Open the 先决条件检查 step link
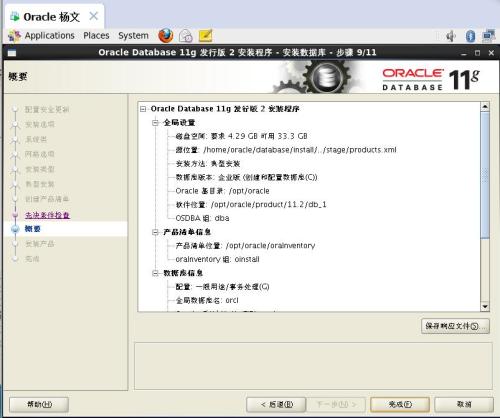Viewport: 500px width, 418px height. [x=47, y=215]
